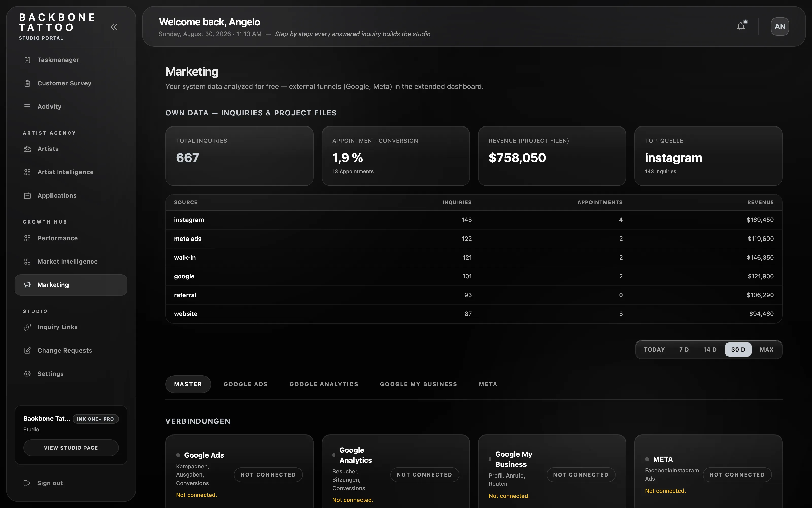Click the APPOINTMENTS column header

(600, 203)
